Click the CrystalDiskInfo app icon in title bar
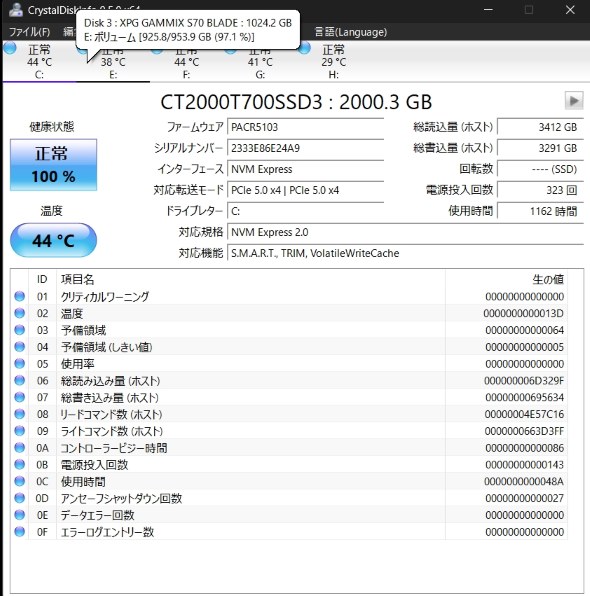Image resolution: width=590 pixels, height=596 pixels. [x=16, y=10]
